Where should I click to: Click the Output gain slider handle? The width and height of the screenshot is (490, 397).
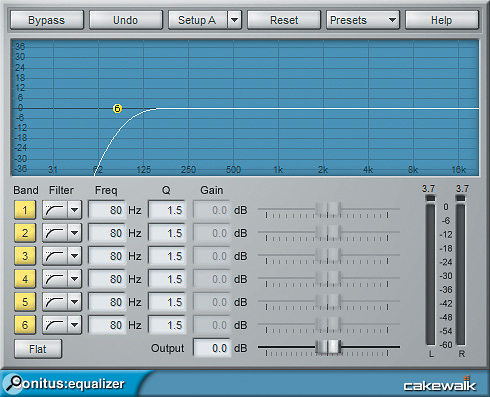(x=328, y=347)
